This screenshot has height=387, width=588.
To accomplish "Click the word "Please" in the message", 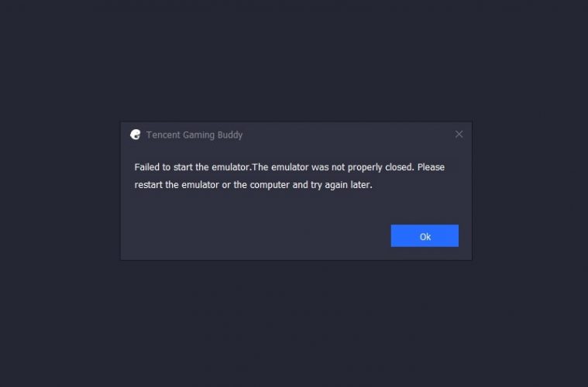I will point(431,167).
